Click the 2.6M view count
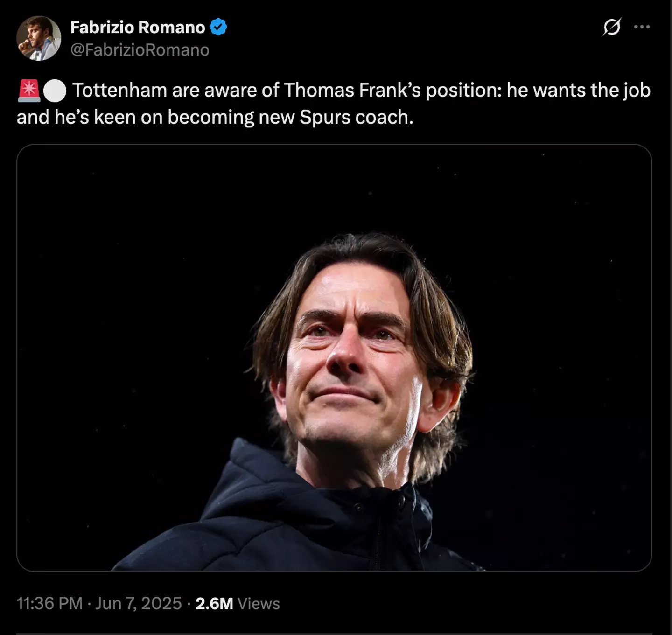 pyautogui.click(x=214, y=603)
